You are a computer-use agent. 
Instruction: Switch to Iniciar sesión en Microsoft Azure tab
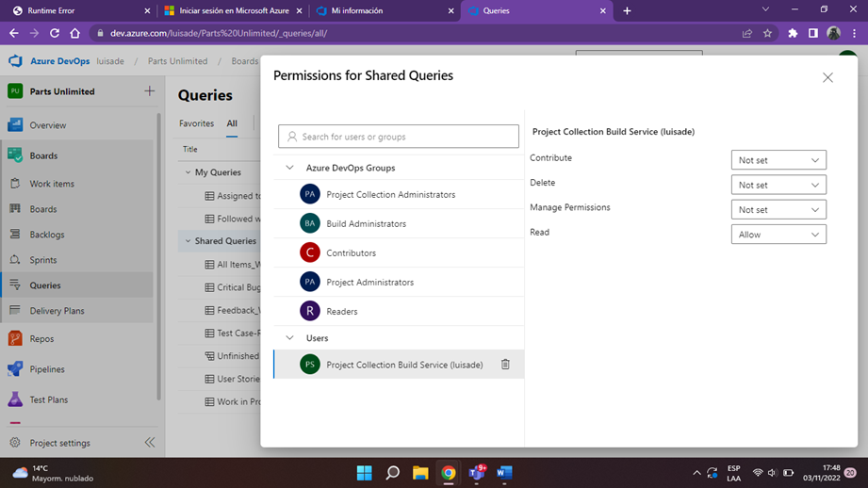click(x=234, y=10)
